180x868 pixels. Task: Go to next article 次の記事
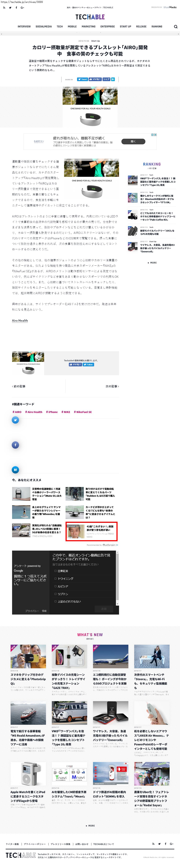pos(112,386)
